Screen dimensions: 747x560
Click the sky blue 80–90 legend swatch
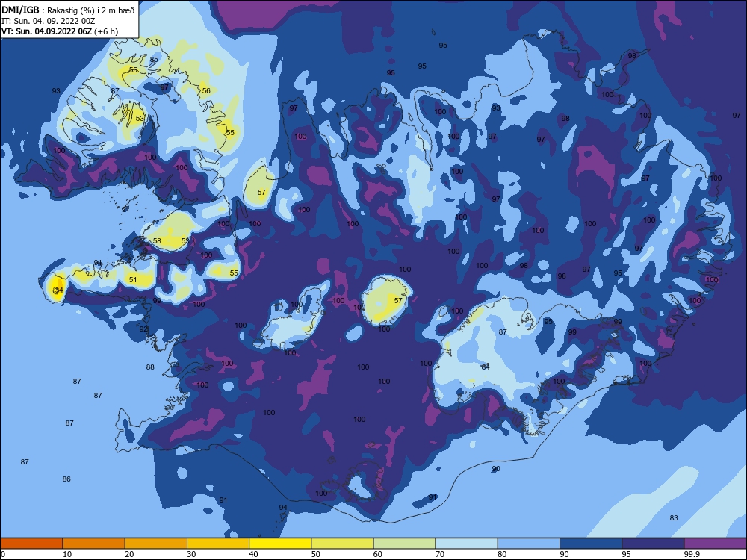click(528, 544)
